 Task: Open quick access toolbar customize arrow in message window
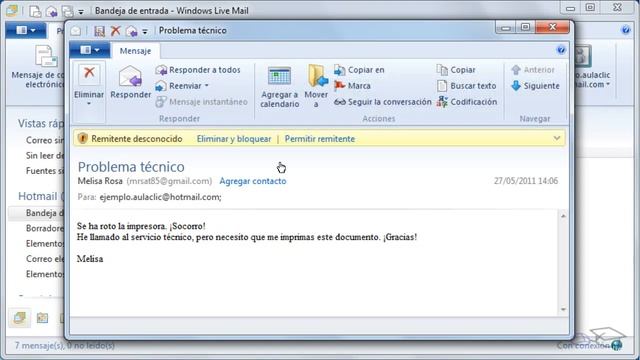click(x=145, y=31)
